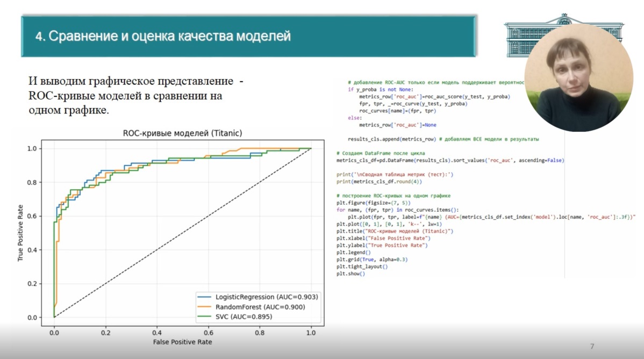Select the 'for name, (fpr, tpr)' loop line
644x359 pixels.
398,210
